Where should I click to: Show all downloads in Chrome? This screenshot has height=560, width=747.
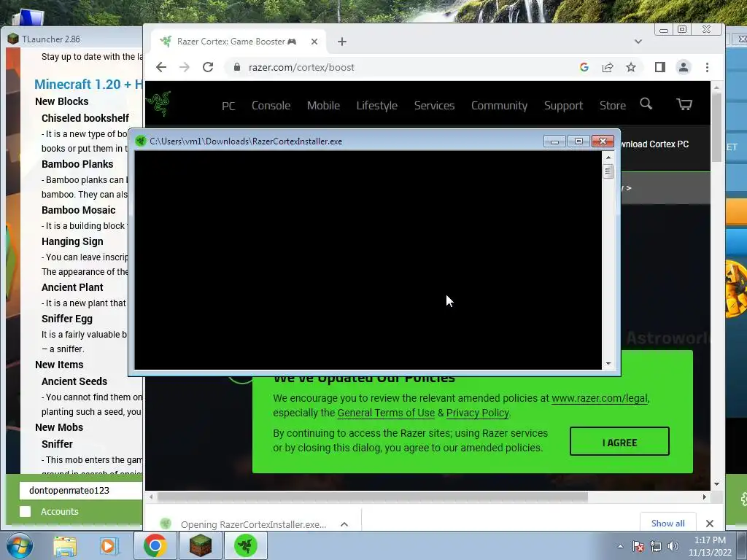(667, 524)
